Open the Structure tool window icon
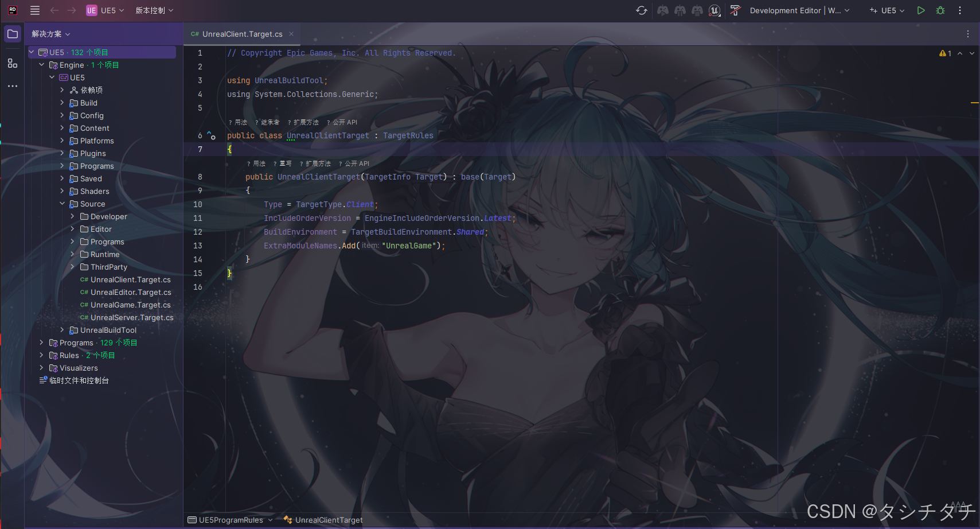Image resolution: width=980 pixels, height=529 pixels. pyautogui.click(x=13, y=63)
